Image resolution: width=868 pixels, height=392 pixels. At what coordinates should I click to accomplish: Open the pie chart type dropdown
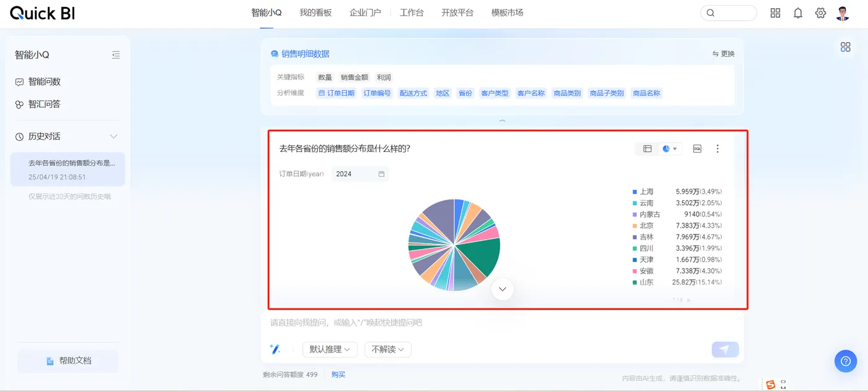click(x=670, y=149)
